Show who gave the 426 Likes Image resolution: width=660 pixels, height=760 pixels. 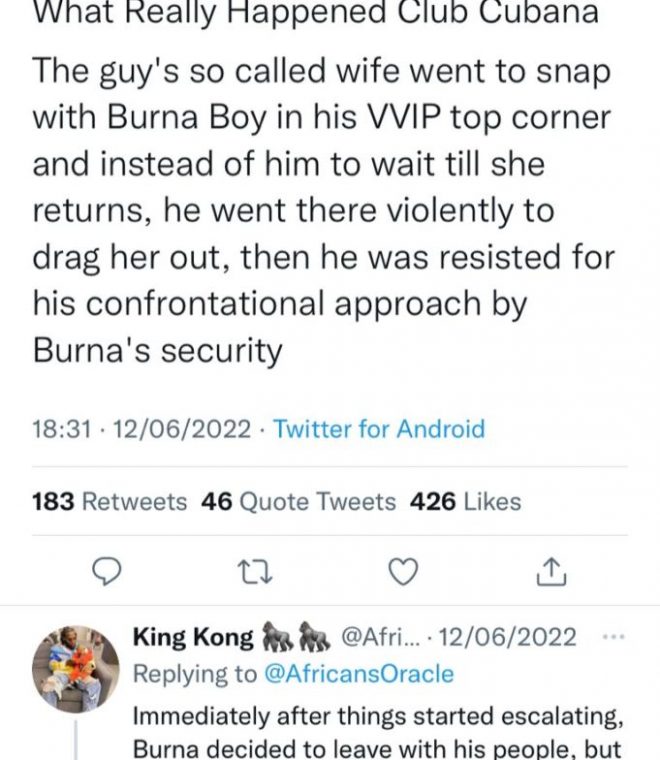coord(465,500)
